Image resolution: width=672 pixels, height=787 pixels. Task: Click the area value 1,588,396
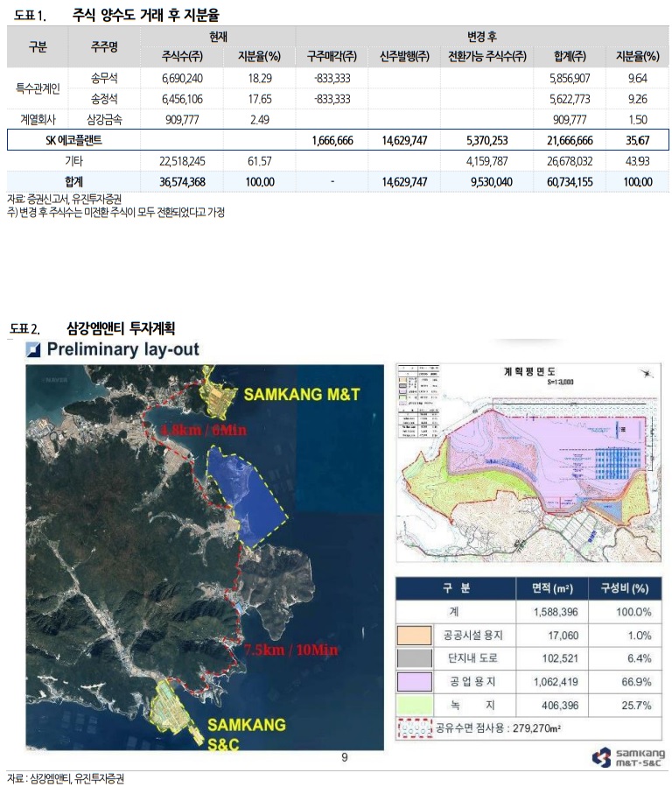(x=556, y=612)
